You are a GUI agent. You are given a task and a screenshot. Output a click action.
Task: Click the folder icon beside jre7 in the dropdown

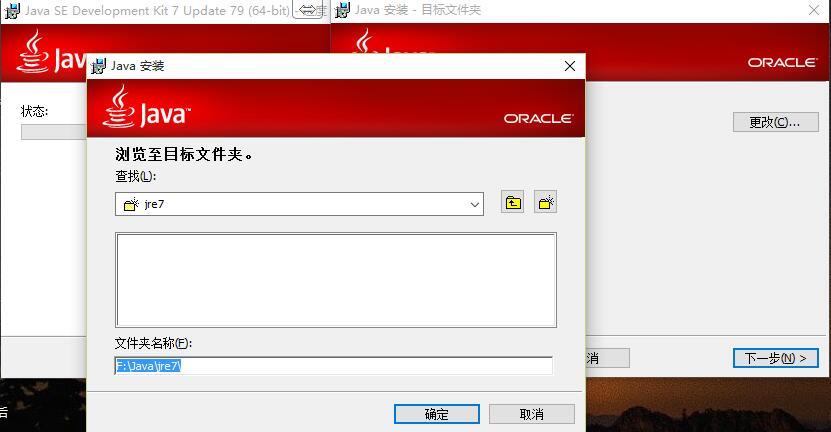pyautogui.click(x=131, y=204)
